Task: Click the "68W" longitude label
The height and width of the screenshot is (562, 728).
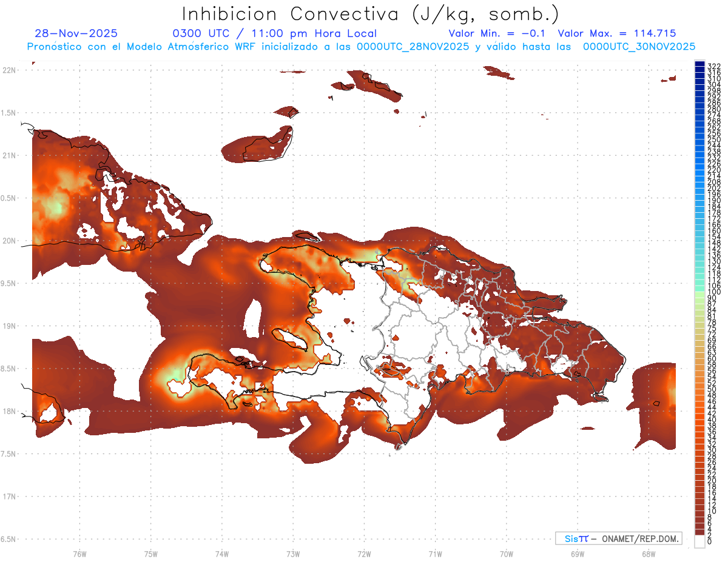Action: pos(648,554)
